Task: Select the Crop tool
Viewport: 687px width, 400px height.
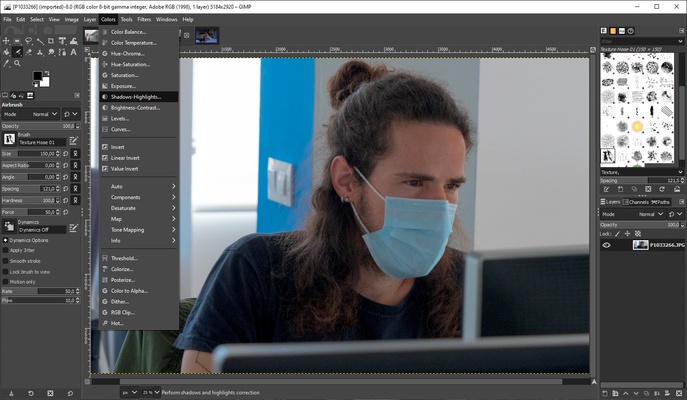Action: click(51, 41)
